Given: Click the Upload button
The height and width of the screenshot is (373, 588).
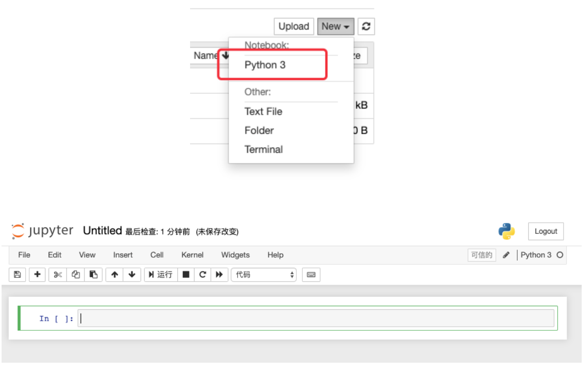Looking at the screenshot, I should click(294, 26).
